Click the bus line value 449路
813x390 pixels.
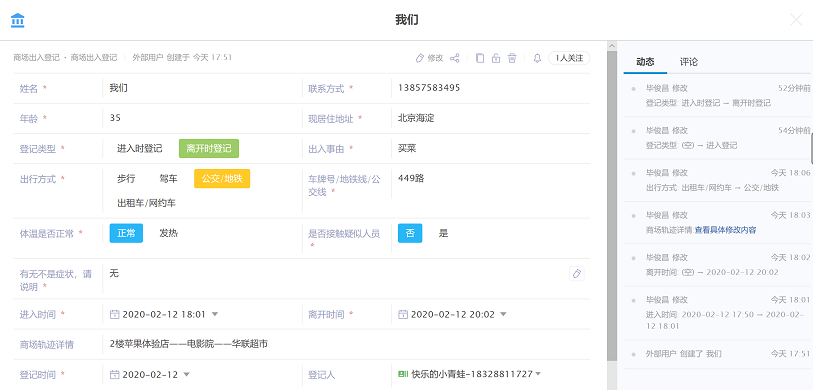tap(411, 179)
